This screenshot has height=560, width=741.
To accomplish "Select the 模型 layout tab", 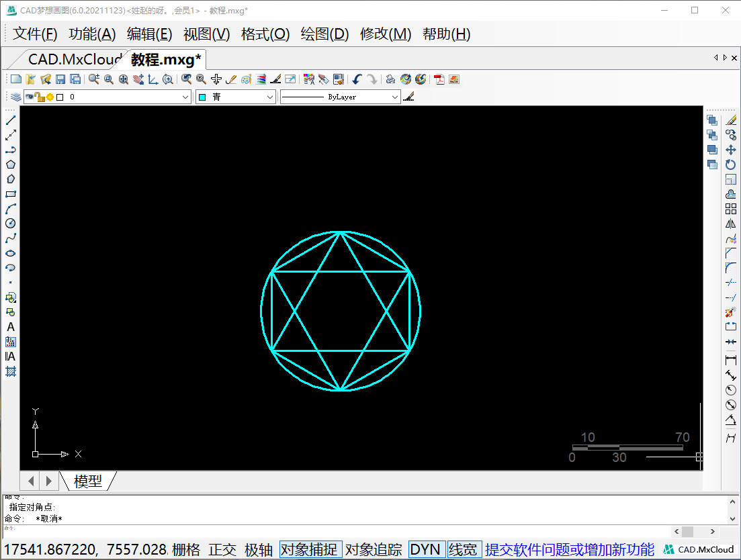I will pyautogui.click(x=88, y=481).
